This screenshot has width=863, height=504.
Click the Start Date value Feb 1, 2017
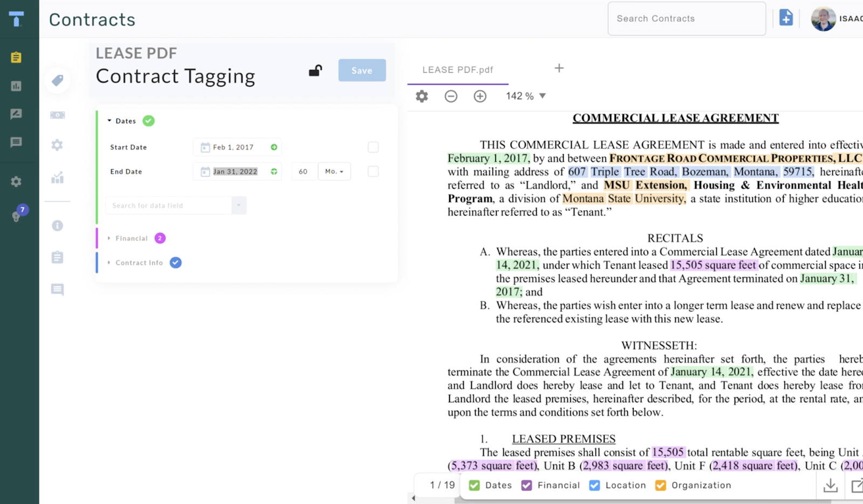pyautogui.click(x=233, y=147)
